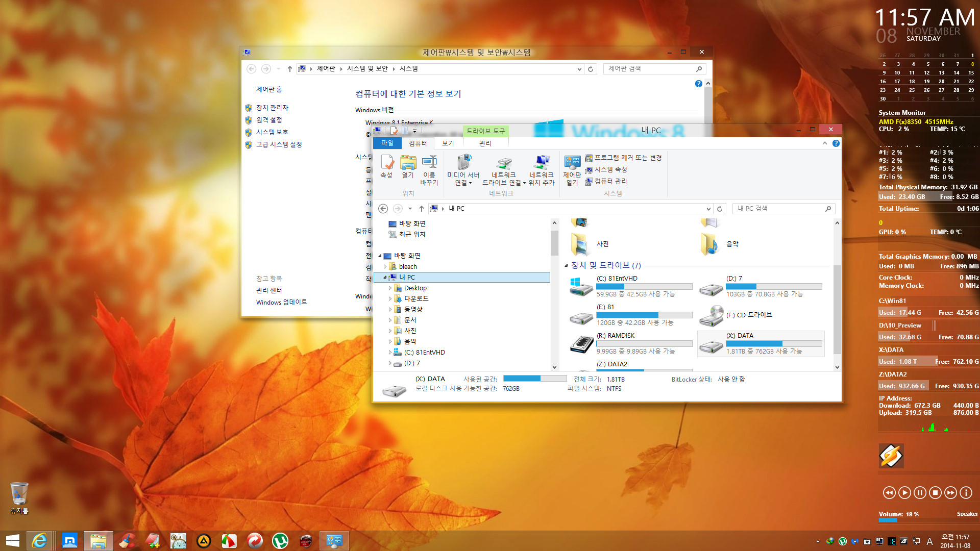Viewport: 980px width, 551px height.
Task: Click Advanced system settings (고급 시스템 설정)
Action: [x=279, y=144]
